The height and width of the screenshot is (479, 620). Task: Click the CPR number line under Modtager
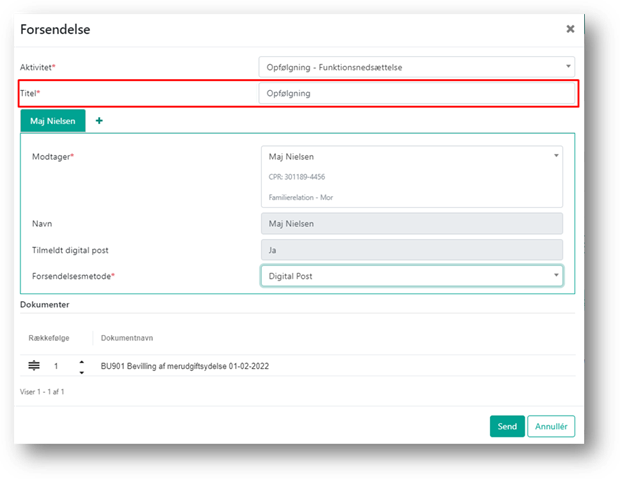tap(297, 177)
